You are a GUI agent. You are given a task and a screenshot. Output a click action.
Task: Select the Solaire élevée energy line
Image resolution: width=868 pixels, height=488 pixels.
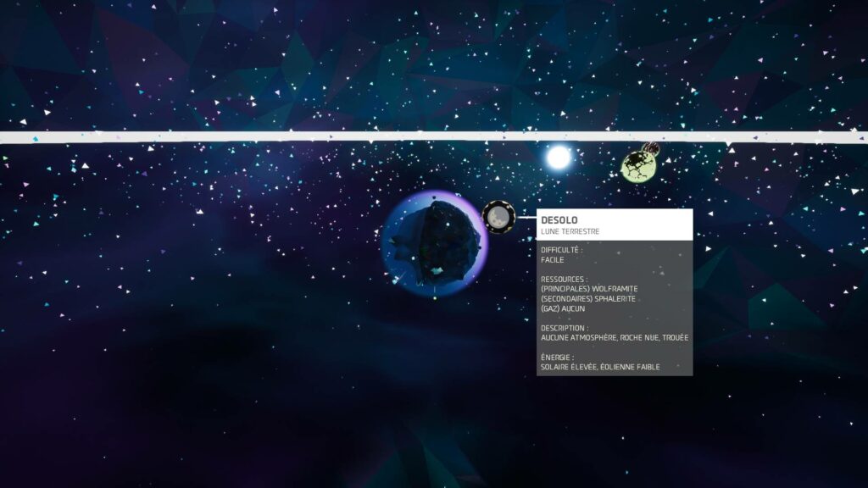pos(599,367)
